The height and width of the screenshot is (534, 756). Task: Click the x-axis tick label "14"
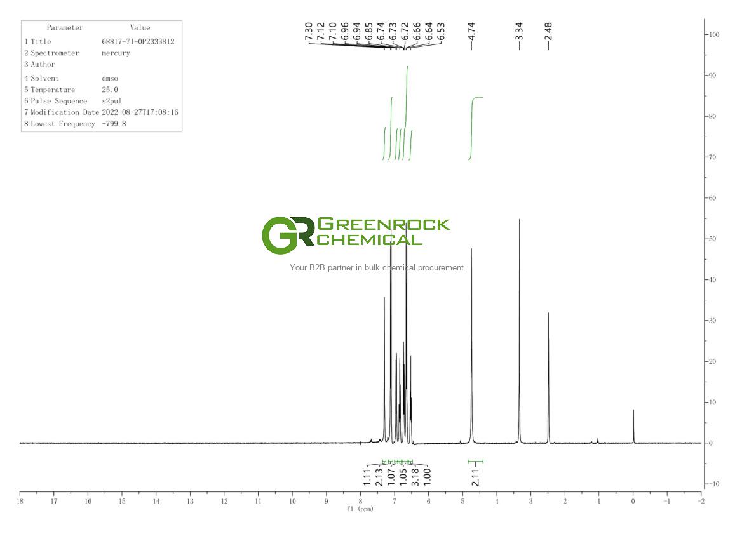click(156, 501)
